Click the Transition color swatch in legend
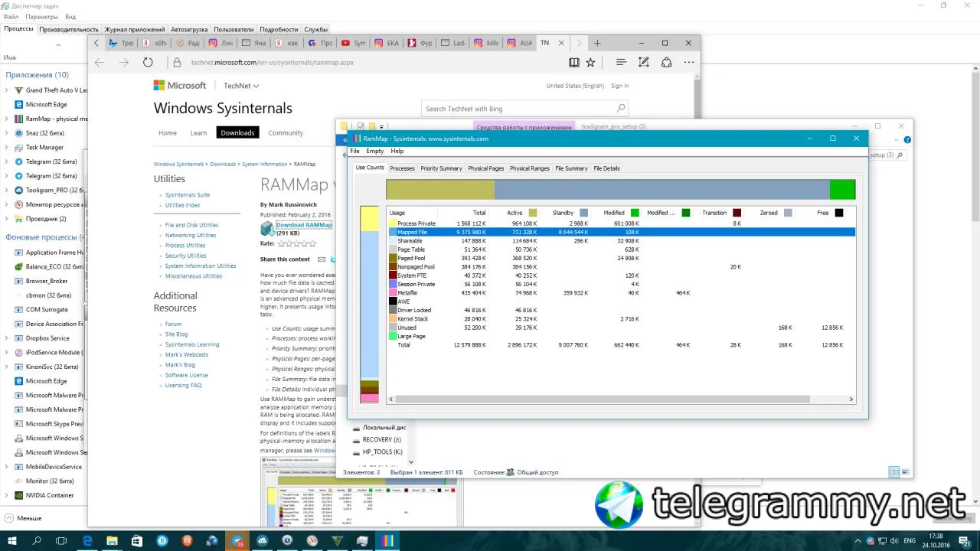This screenshot has height=551, width=980. (x=737, y=213)
